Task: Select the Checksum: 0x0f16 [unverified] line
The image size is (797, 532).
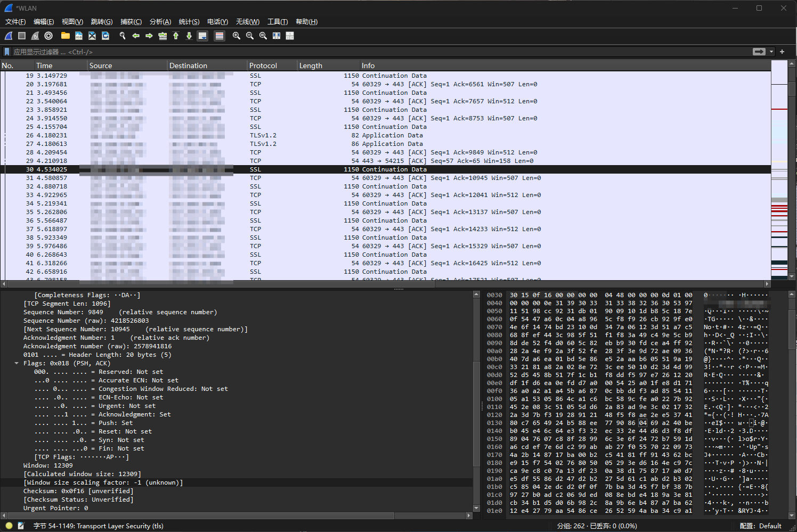Action: tap(237, 491)
